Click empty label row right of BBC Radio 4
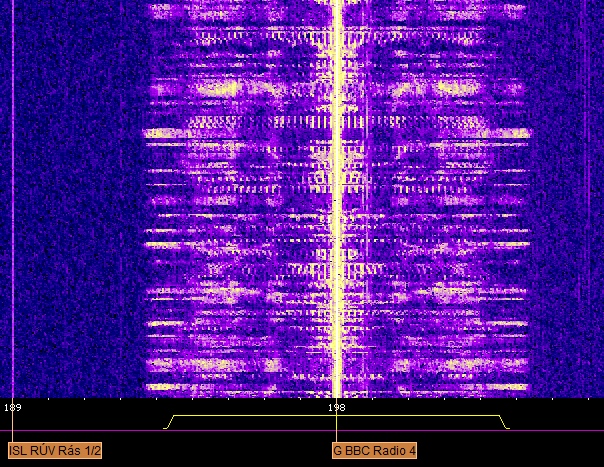Viewport: 604px width, 467px height. pyautogui.click(x=510, y=451)
